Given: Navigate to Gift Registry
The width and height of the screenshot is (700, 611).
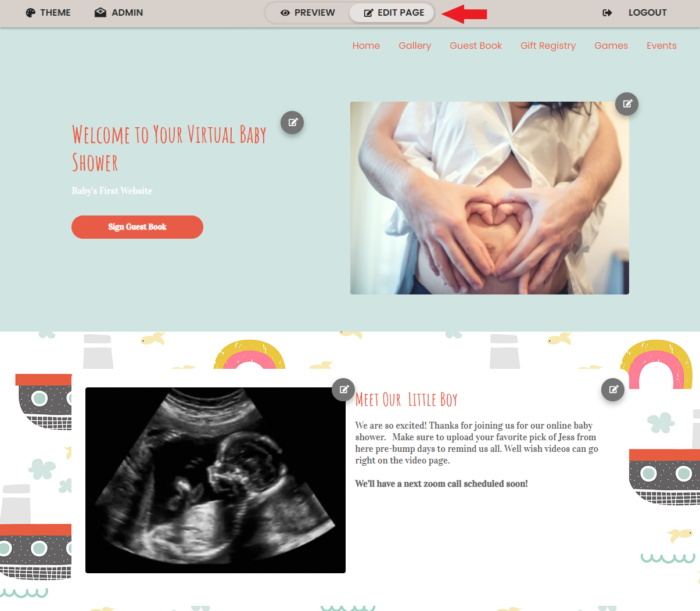Looking at the screenshot, I should click(x=548, y=46).
